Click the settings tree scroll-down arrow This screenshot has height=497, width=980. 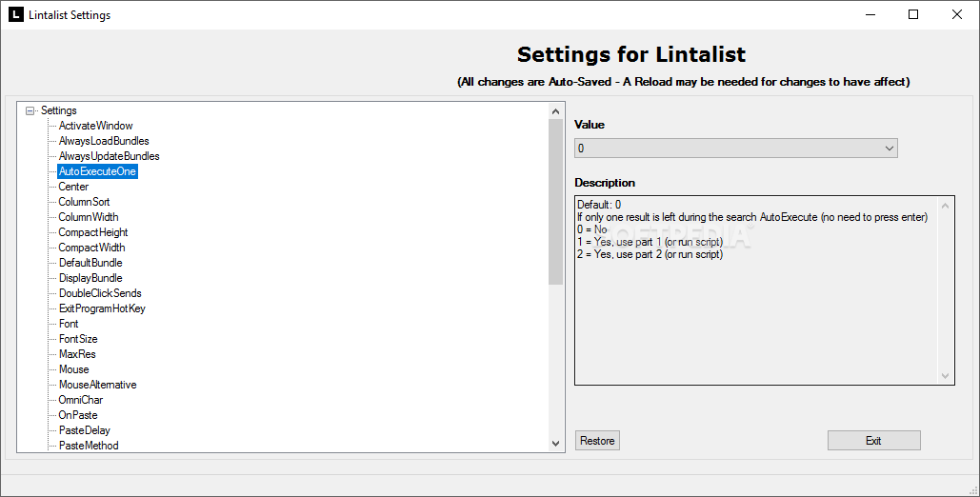tap(555, 444)
